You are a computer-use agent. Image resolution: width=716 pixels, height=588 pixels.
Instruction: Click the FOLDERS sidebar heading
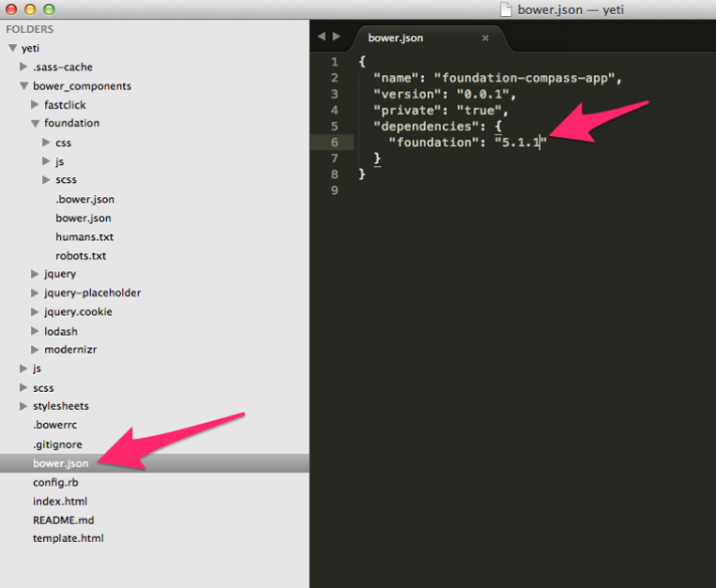click(x=30, y=29)
